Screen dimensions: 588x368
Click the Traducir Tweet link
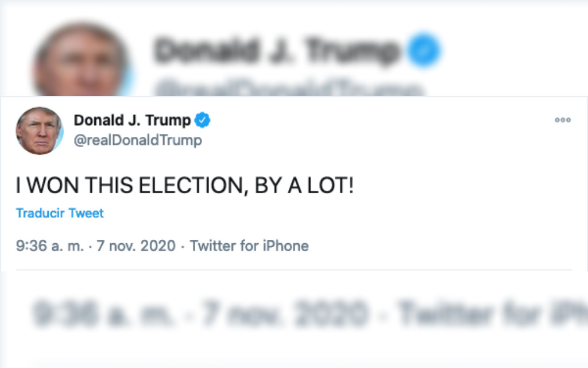(60, 213)
